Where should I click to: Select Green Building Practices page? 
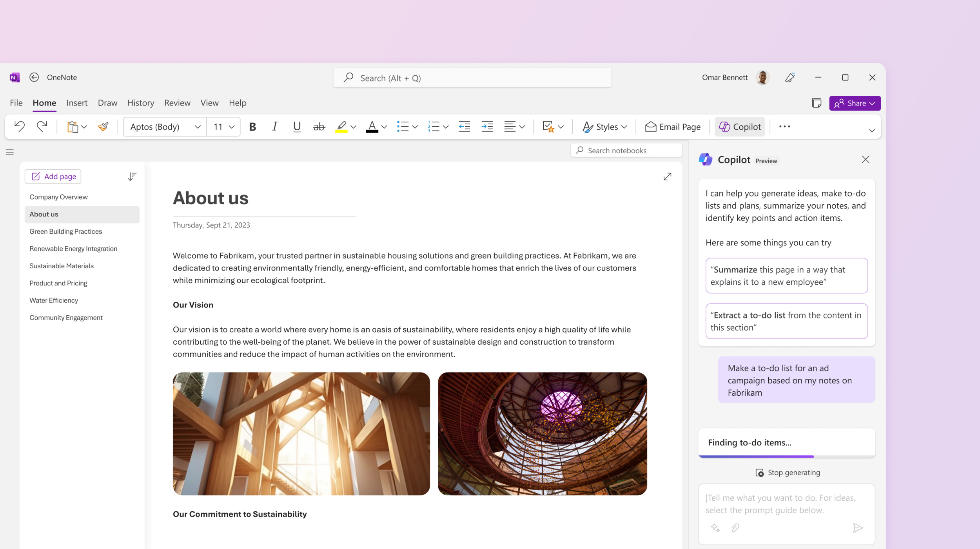tap(65, 231)
